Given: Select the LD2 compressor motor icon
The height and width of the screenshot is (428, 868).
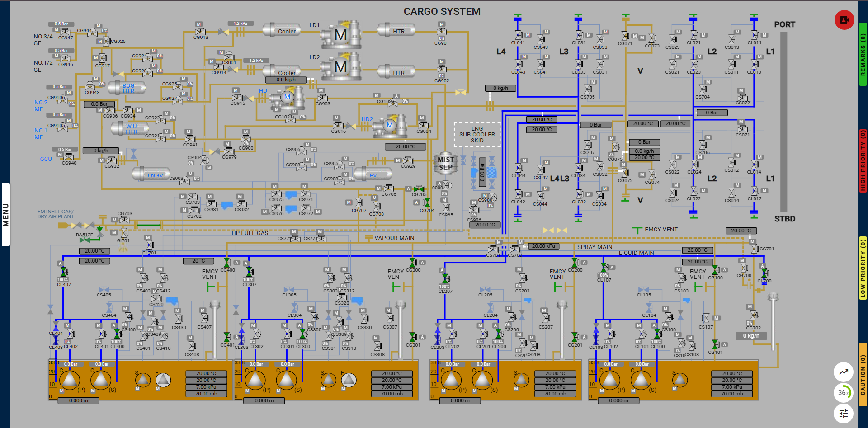Looking at the screenshot, I should coord(341,67).
